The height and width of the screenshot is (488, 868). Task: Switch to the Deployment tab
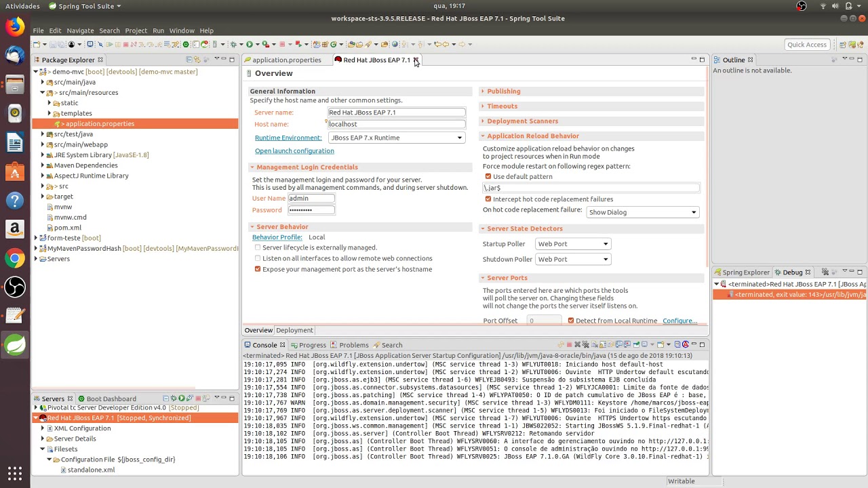pyautogui.click(x=294, y=331)
